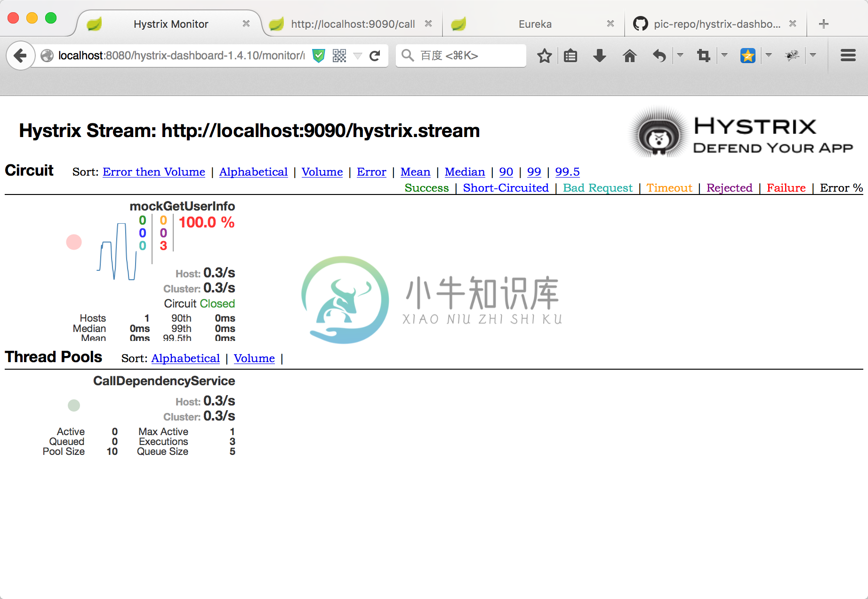Image resolution: width=868 pixels, height=599 pixels.
Task: Bookmark this page with the star icon
Action: click(x=544, y=56)
